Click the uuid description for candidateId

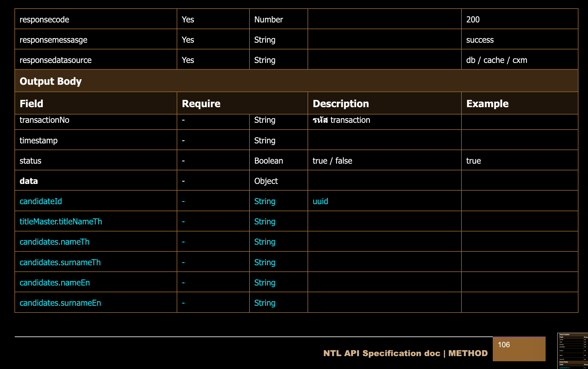(x=320, y=201)
